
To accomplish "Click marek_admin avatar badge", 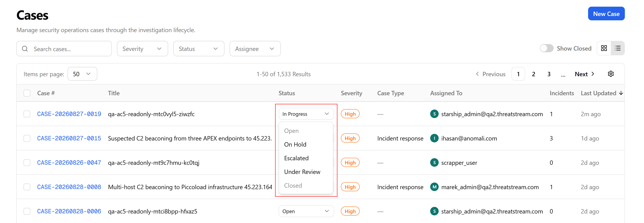I will (x=434, y=187).
